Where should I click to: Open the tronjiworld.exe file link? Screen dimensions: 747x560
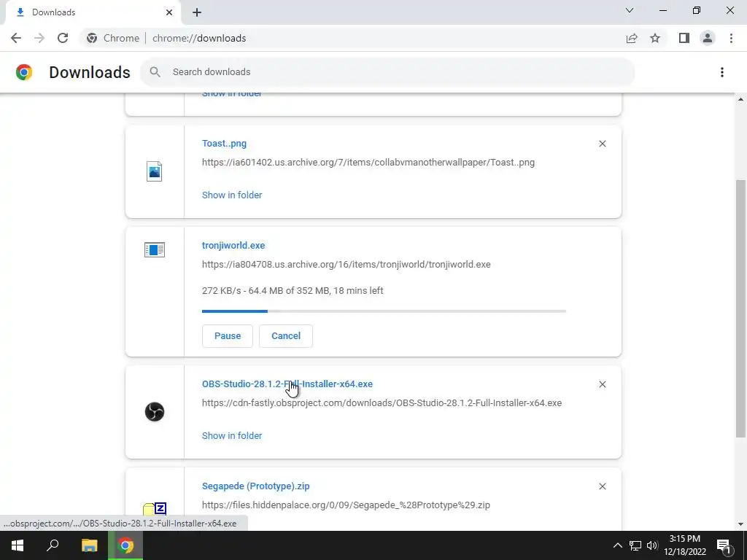click(x=233, y=246)
